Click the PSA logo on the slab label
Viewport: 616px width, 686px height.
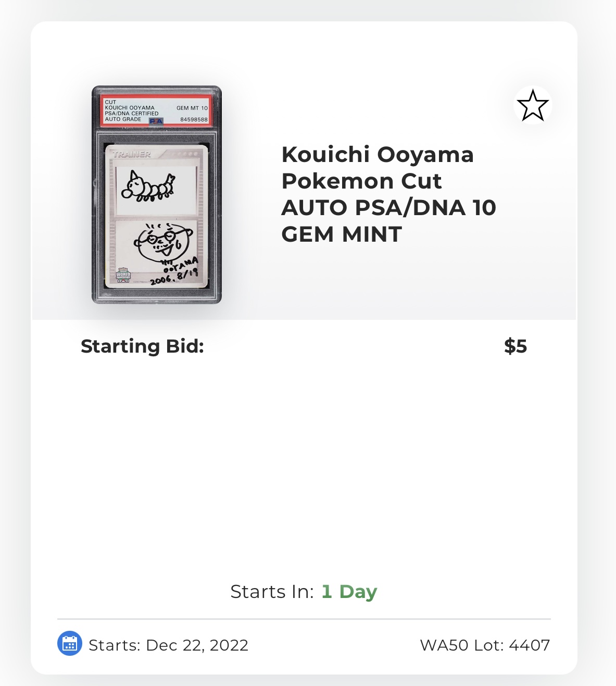point(156,121)
